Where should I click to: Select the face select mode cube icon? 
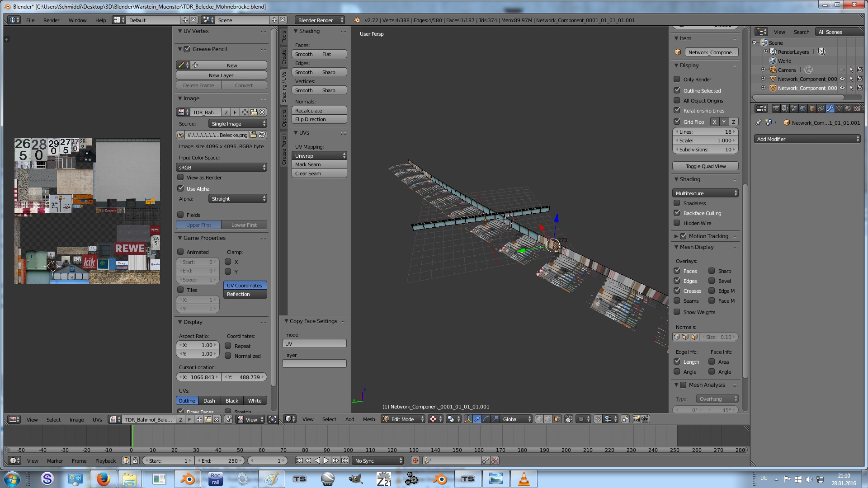click(x=557, y=419)
